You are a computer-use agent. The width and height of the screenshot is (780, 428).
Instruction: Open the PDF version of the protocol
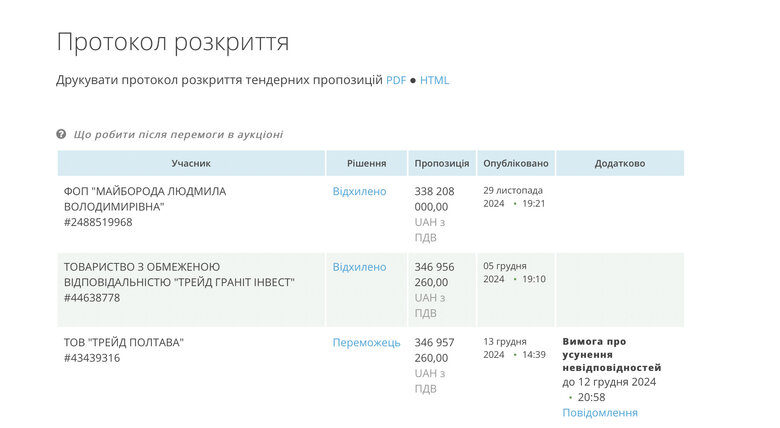[396, 80]
